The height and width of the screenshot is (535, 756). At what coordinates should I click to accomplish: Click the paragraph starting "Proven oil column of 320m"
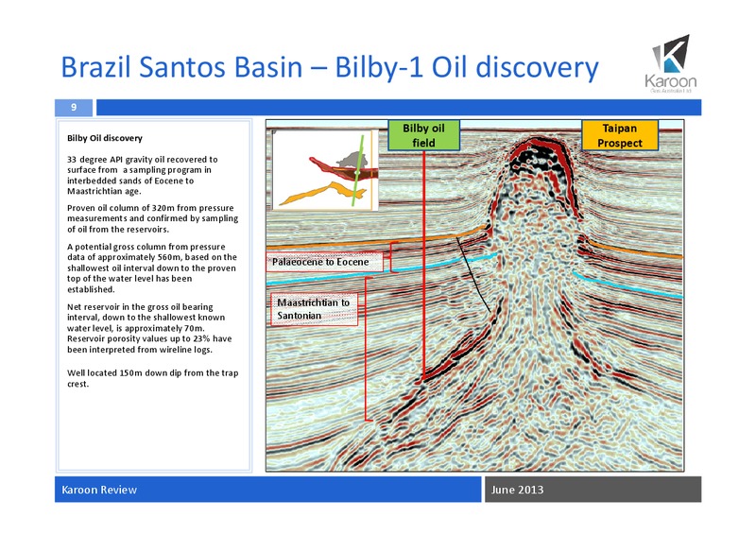pyautogui.click(x=152, y=218)
